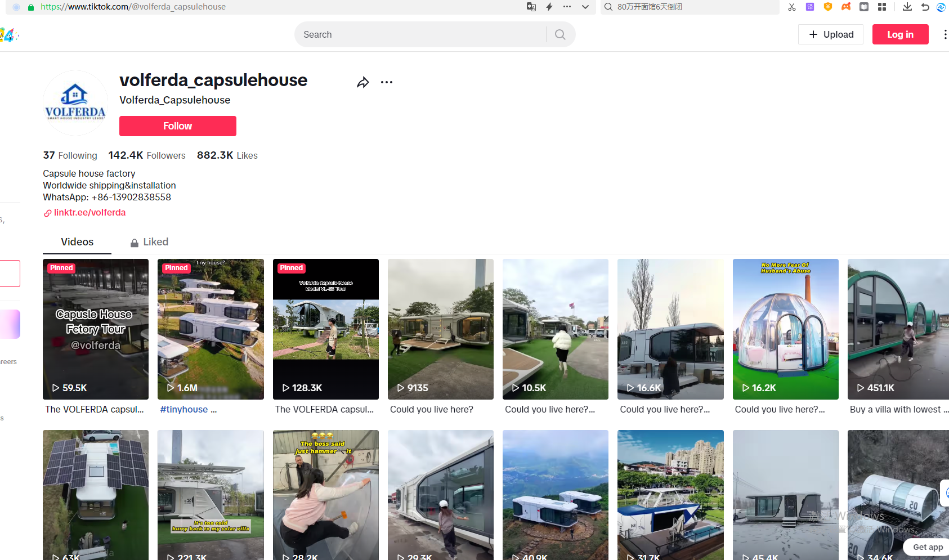The image size is (949, 560).
Task: Click the 882.3K Likes count
Action: click(227, 155)
